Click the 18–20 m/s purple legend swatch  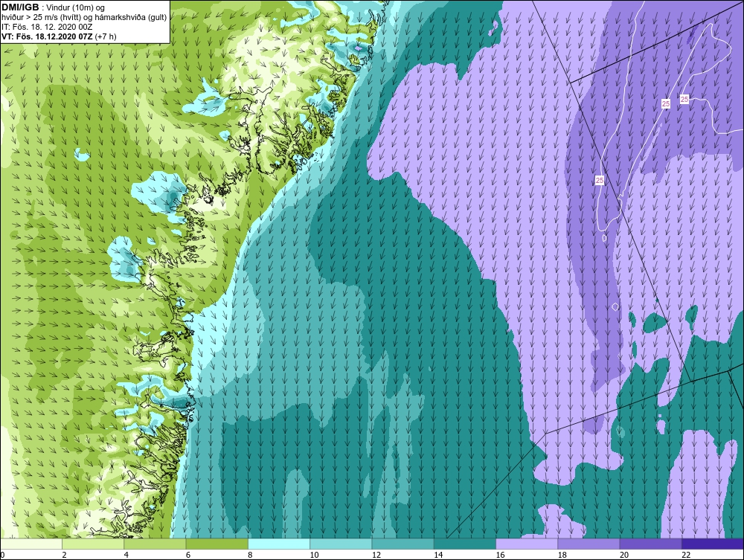pos(589,544)
